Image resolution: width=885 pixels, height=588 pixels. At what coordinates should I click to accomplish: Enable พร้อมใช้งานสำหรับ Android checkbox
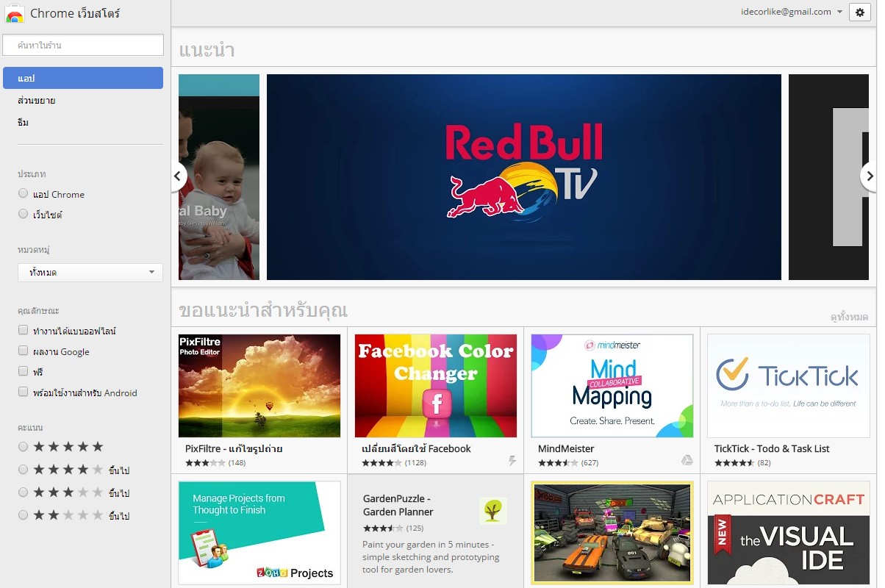(x=24, y=392)
